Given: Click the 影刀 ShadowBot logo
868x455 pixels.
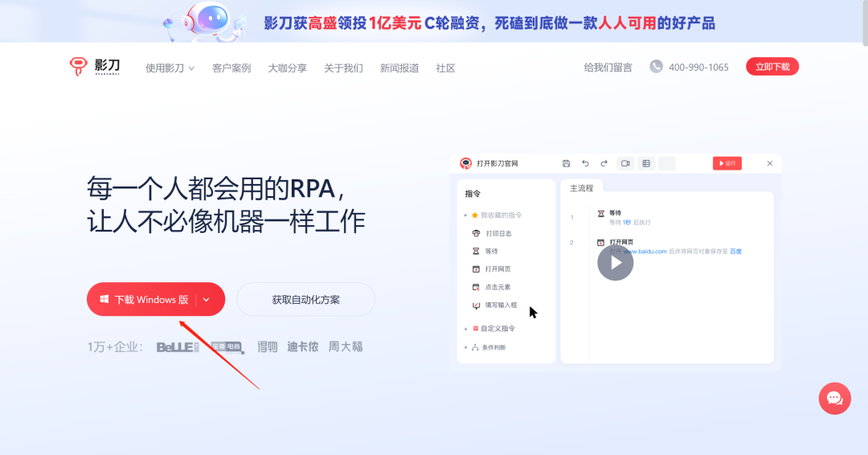Looking at the screenshot, I should click(x=95, y=67).
